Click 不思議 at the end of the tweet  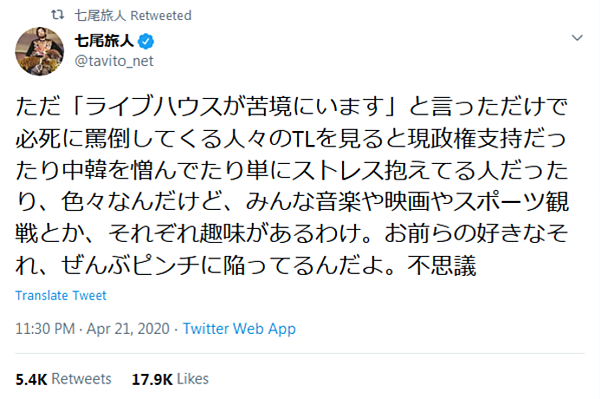[442, 265]
